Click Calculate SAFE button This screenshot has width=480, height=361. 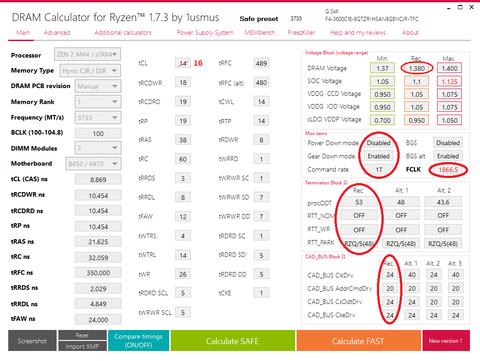(x=233, y=341)
